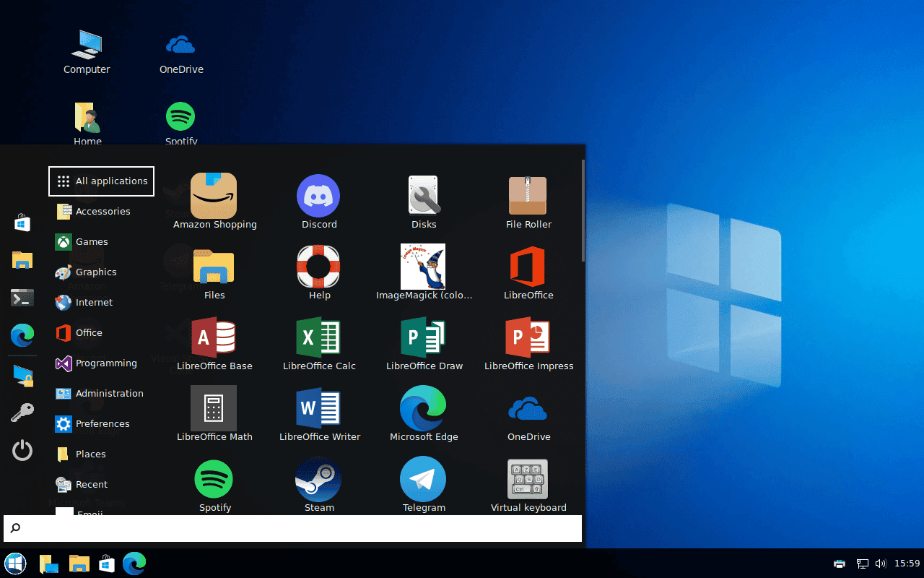Launch LibreOffice Base
Viewport: 924px width, 578px height.
(x=214, y=343)
